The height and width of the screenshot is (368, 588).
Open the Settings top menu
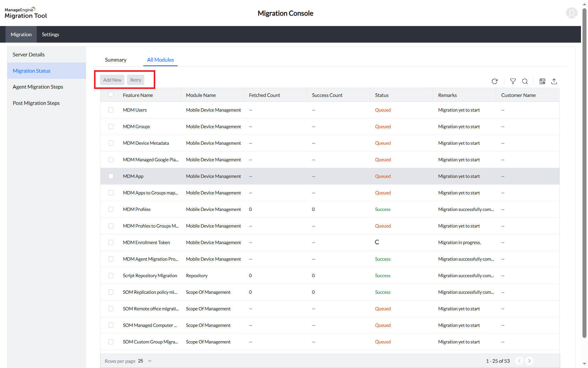[x=50, y=34]
